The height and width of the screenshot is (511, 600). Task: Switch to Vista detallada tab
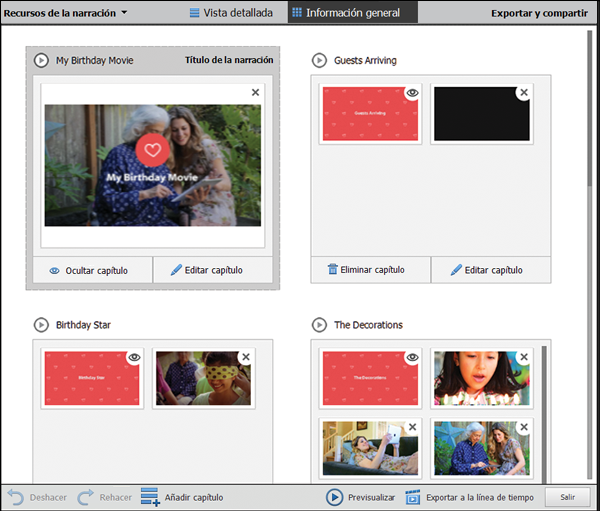pyautogui.click(x=230, y=13)
